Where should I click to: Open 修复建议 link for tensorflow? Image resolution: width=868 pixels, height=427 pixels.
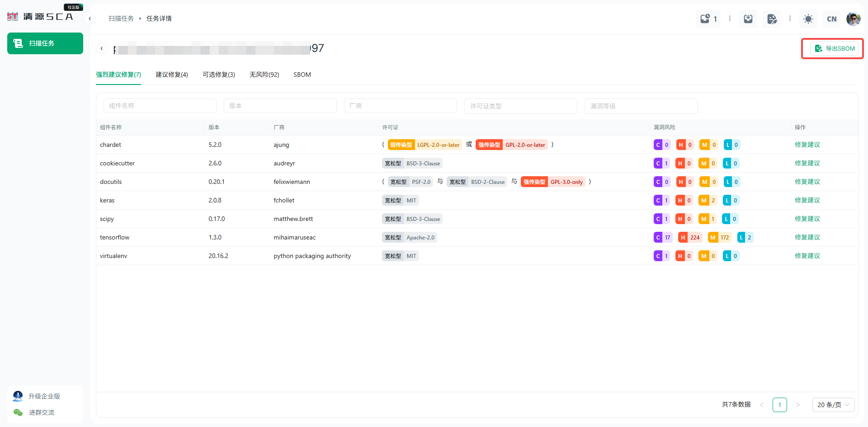(807, 237)
